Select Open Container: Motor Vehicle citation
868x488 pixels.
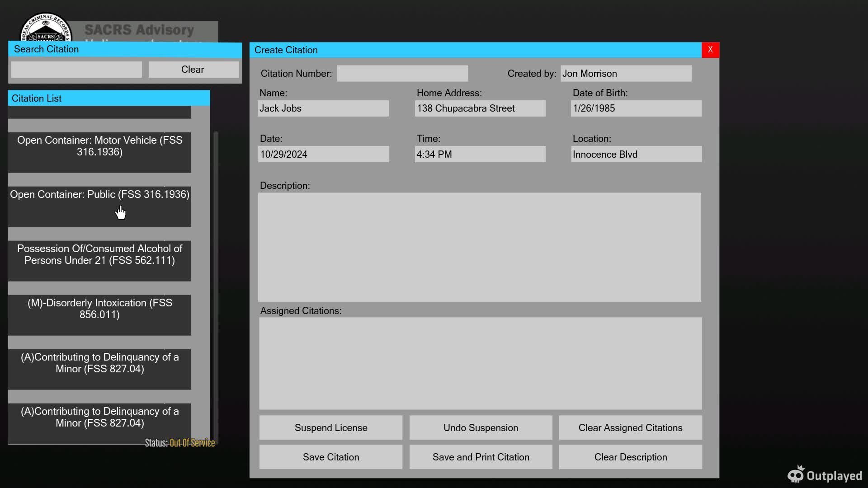[99, 152]
